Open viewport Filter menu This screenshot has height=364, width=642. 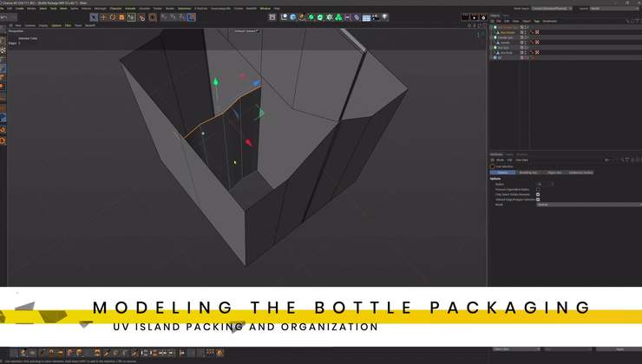[68, 25]
